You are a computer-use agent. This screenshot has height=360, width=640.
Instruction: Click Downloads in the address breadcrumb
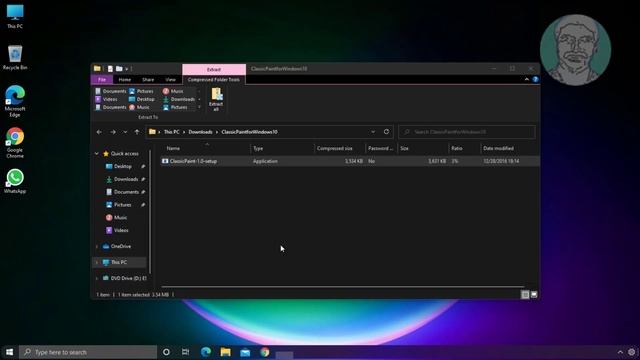point(200,132)
